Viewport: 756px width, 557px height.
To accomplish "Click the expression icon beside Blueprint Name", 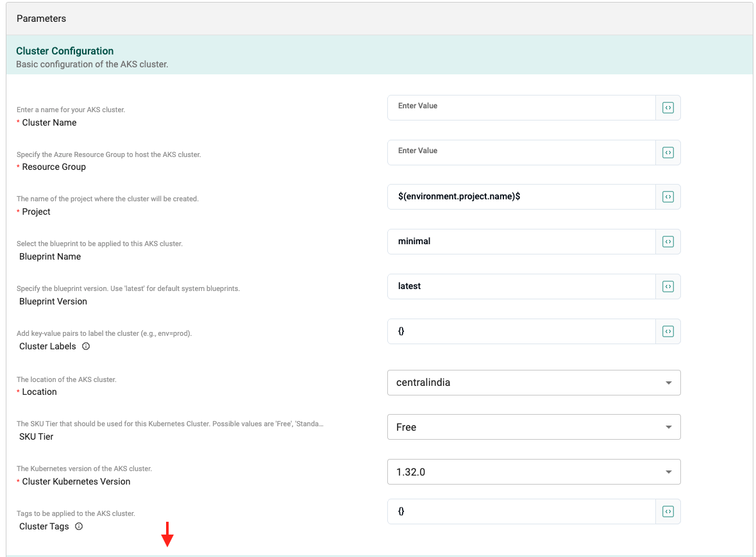I will click(x=668, y=242).
